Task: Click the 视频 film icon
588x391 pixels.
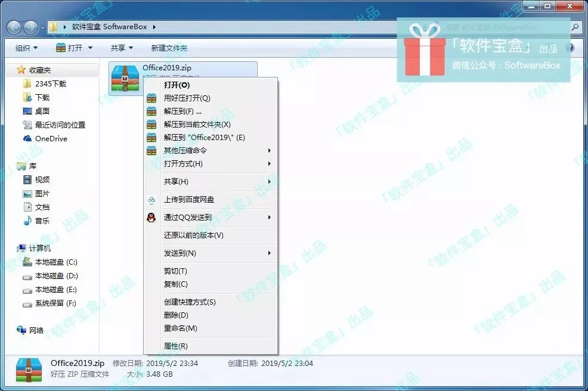Action: [27, 180]
